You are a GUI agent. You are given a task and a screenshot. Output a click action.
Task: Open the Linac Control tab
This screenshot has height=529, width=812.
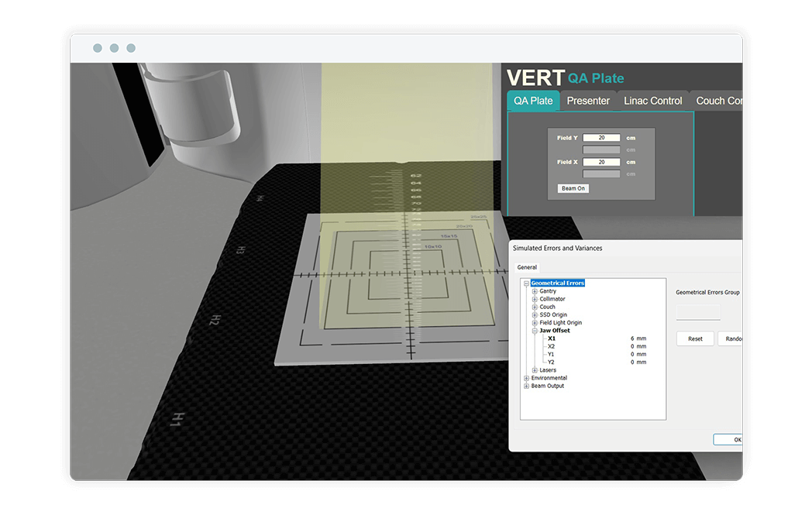[x=652, y=101]
